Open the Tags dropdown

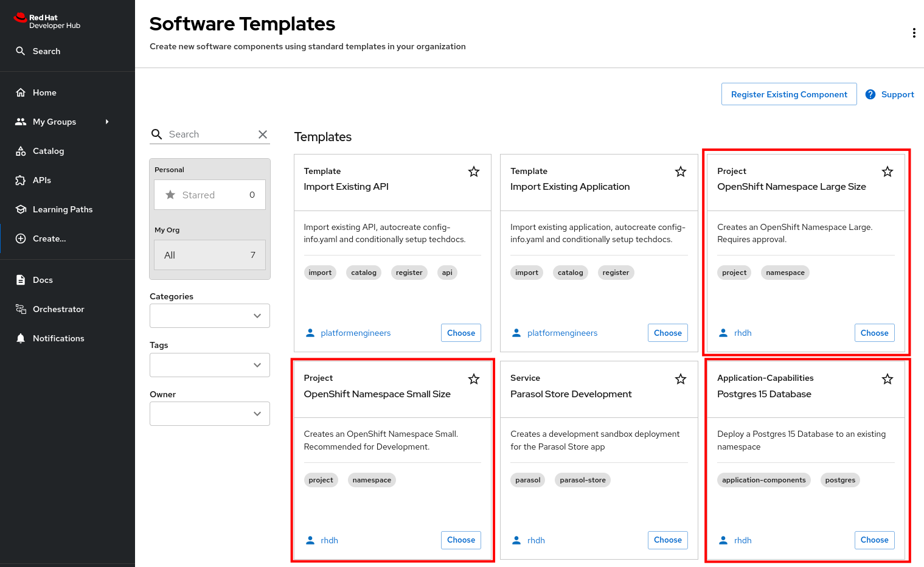coord(210,365)
